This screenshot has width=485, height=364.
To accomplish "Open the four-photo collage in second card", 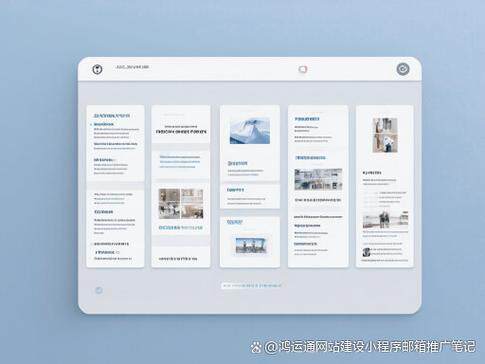I will click(181, 203).
